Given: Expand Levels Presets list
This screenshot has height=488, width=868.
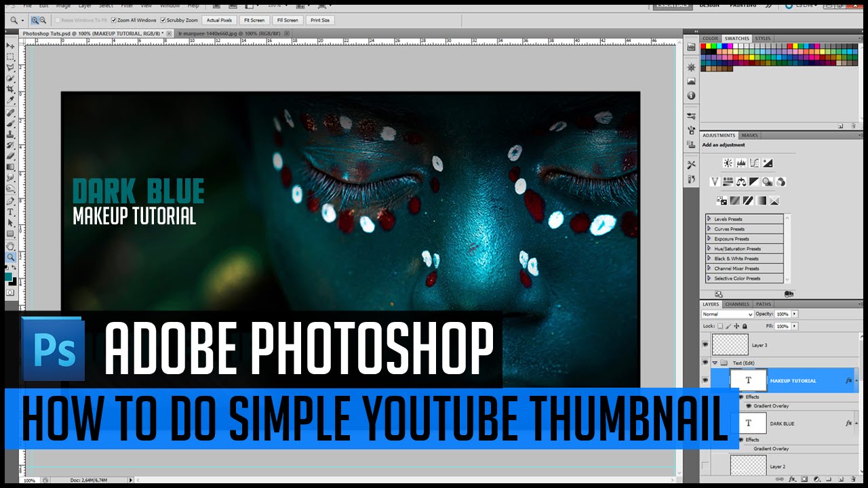Looking at the screenshot, I should 709,219.
